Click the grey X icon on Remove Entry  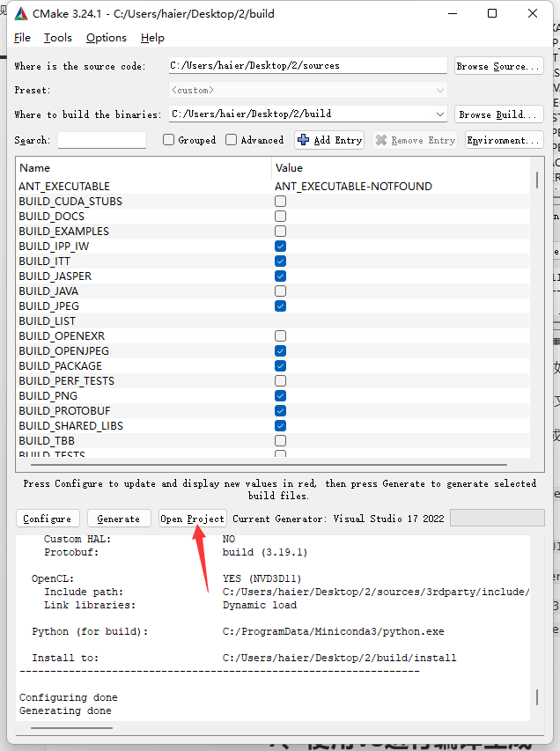[x=381, y=140]
